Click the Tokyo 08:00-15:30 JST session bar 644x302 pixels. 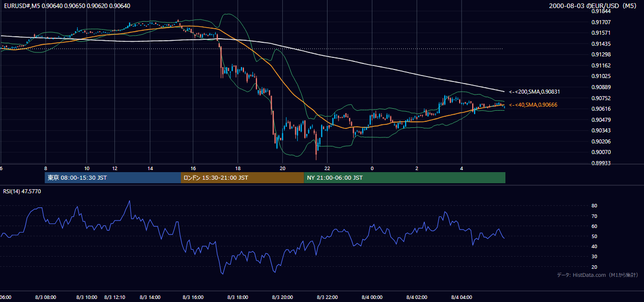(113, 178)
